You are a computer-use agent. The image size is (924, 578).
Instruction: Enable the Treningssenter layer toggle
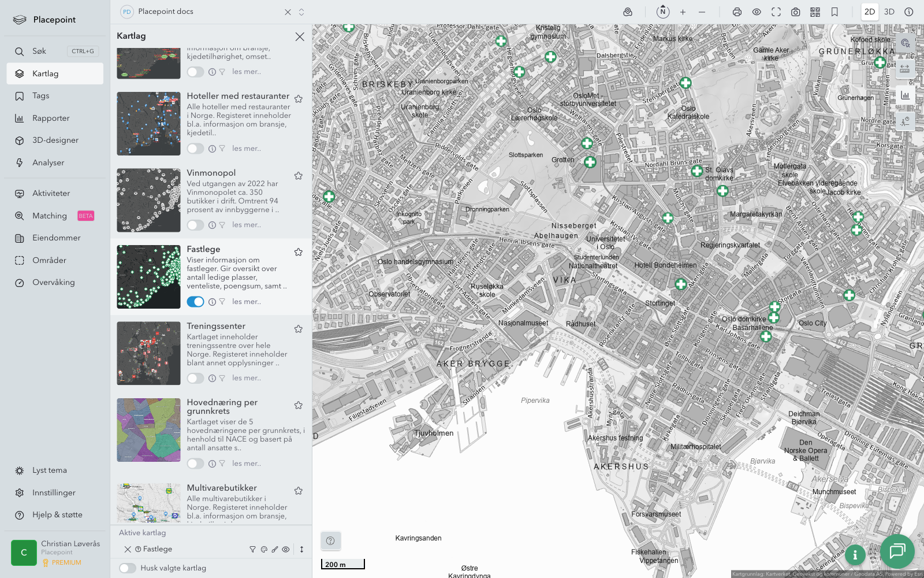[195, 378]
